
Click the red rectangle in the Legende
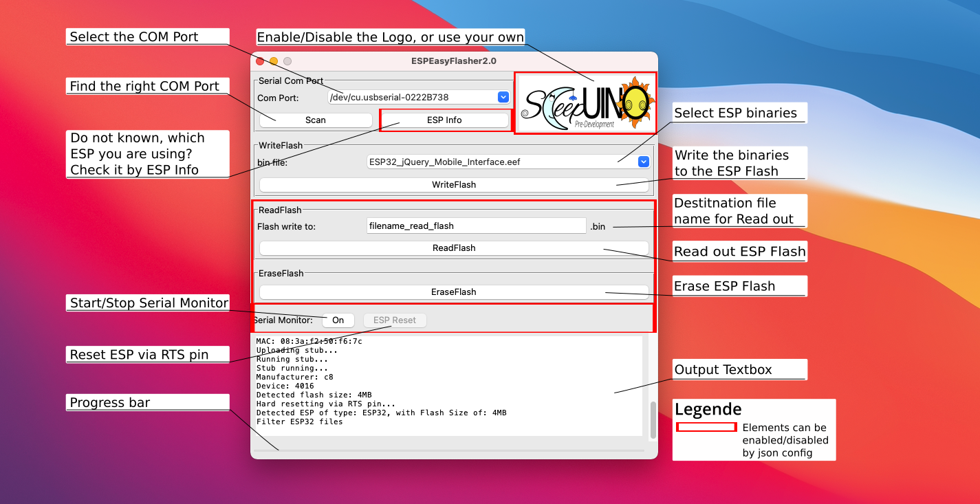(x=706, y=428)
